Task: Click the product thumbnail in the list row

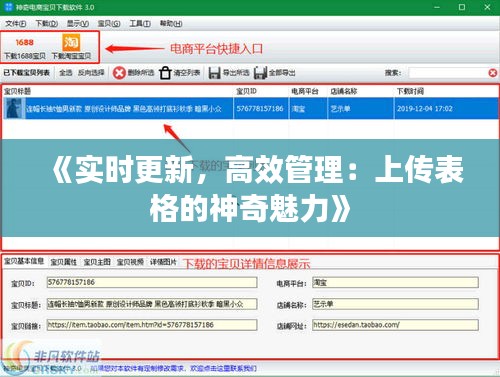Action: tap(14, 108)
